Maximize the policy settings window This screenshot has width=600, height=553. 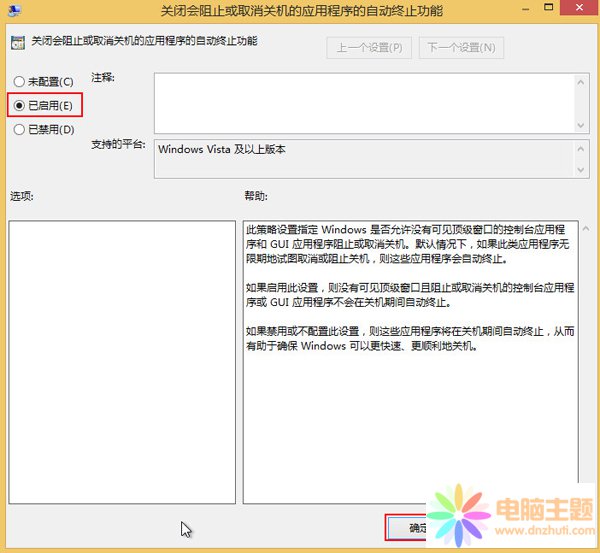coord(549,7)
